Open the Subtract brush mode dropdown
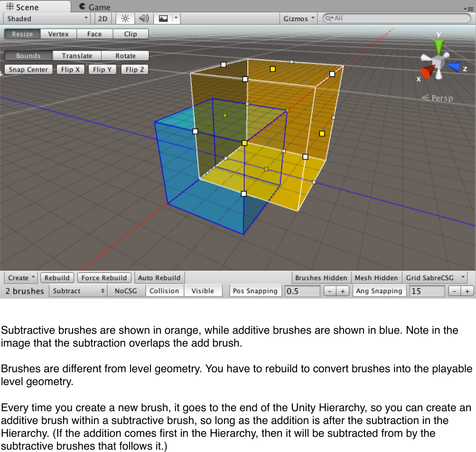Image resolution: width=476 pixels, height=452 pixels. (x=78, y=291)
